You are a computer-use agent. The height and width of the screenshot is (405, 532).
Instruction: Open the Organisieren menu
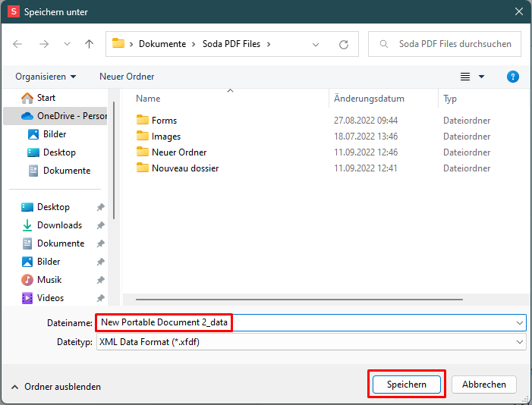click(46, 77)
